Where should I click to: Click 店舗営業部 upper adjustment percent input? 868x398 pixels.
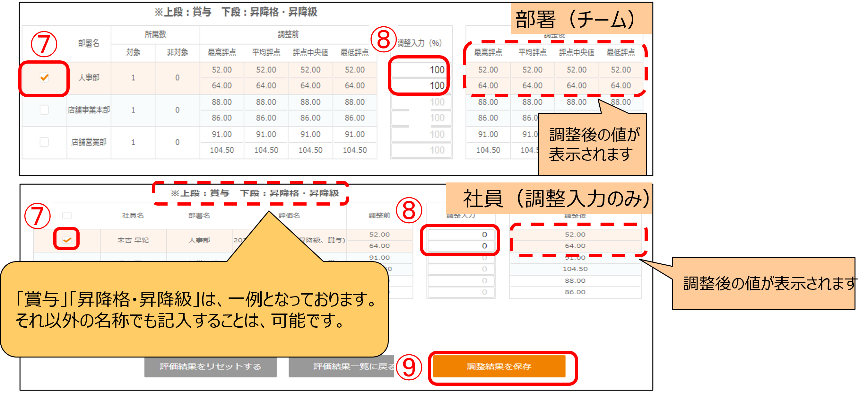point(421,134)
